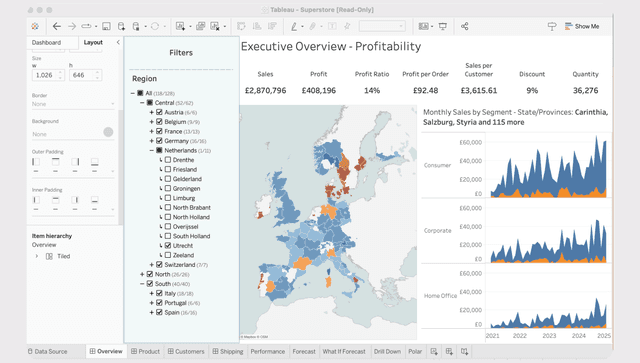Open the Customers sheet tab

pos(186,351)
